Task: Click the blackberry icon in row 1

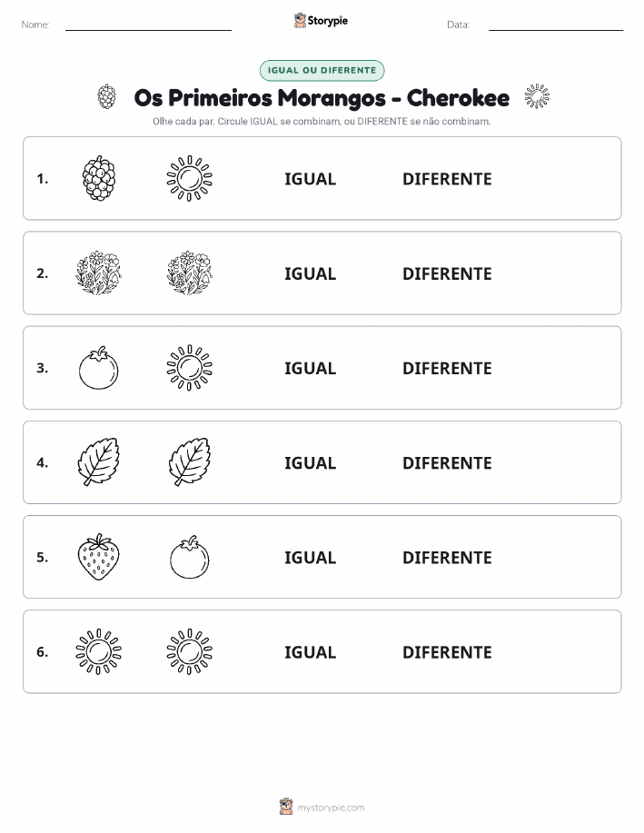Action: click(x=99, y=178)
